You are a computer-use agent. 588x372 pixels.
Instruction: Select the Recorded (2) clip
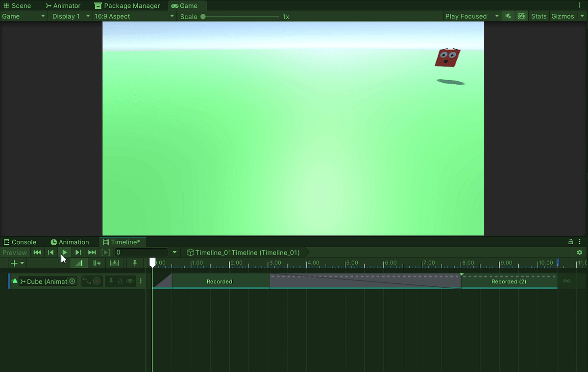tap(509, 281)
